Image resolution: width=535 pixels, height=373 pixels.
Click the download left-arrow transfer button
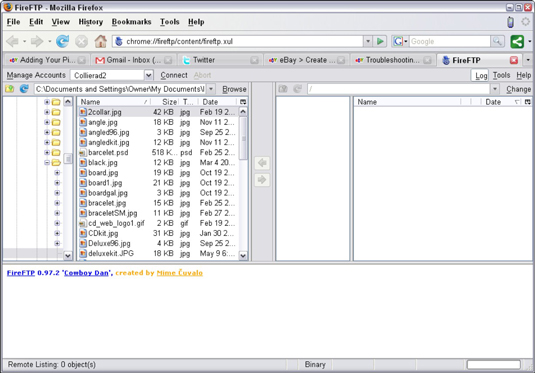pos(262,163)
